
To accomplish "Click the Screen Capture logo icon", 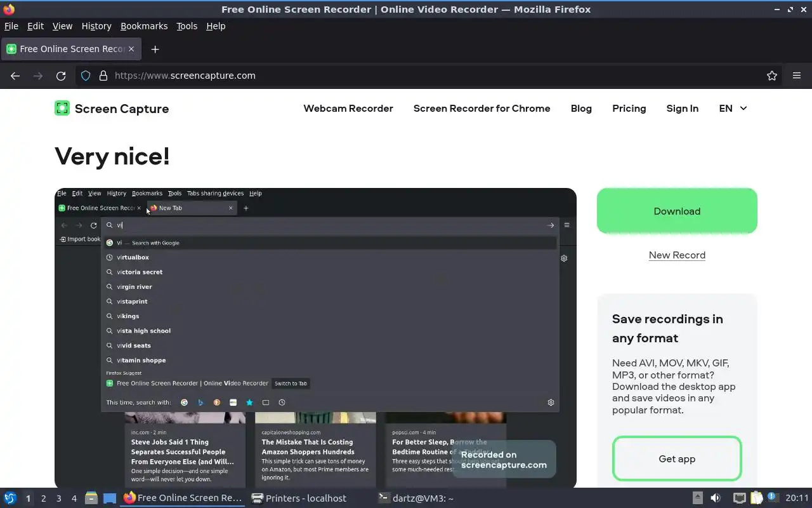I will [62, 108].
